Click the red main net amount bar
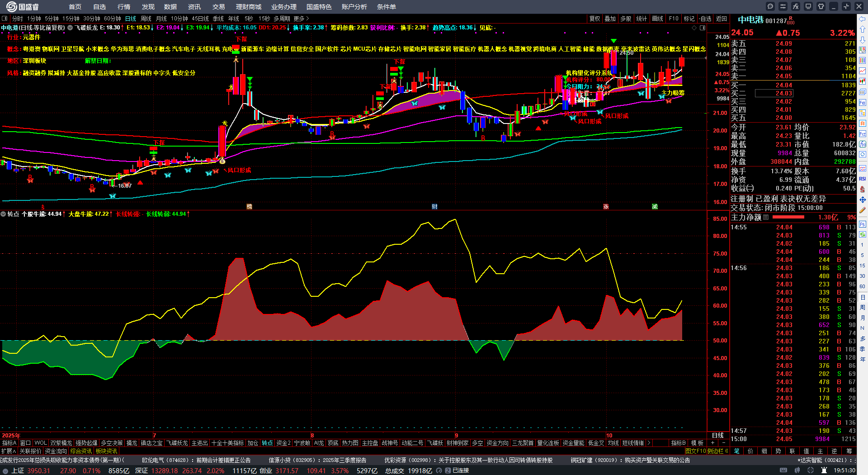868x475 pixels. [x=788, y=217]
